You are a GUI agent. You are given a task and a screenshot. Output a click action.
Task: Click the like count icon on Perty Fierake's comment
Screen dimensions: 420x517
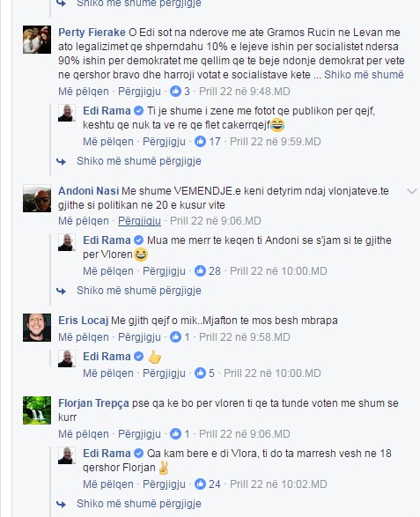point(175,92)
